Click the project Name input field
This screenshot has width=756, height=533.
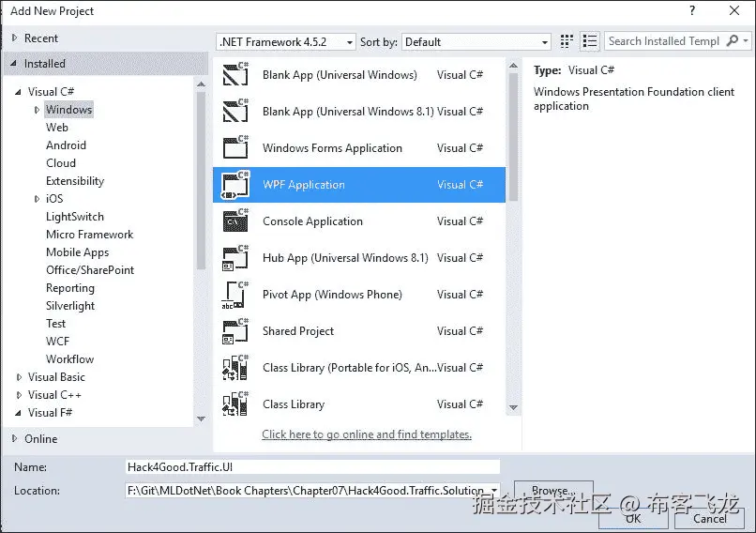[312, 467]
